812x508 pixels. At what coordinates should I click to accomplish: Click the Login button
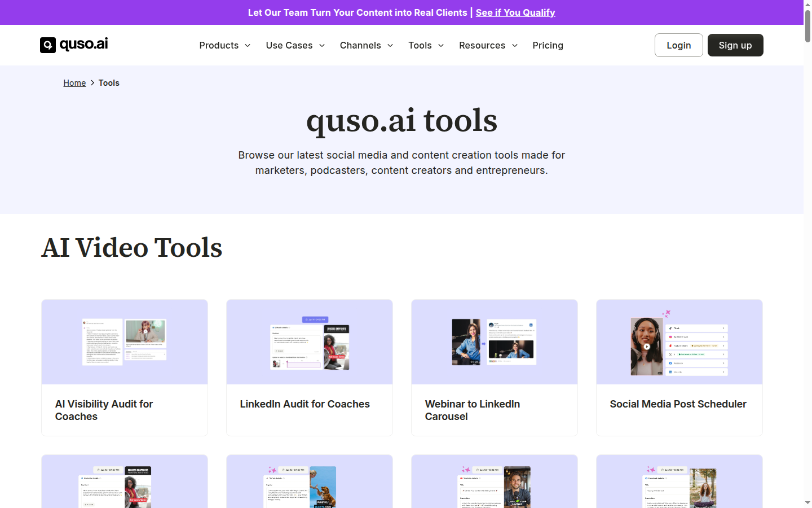679,45
